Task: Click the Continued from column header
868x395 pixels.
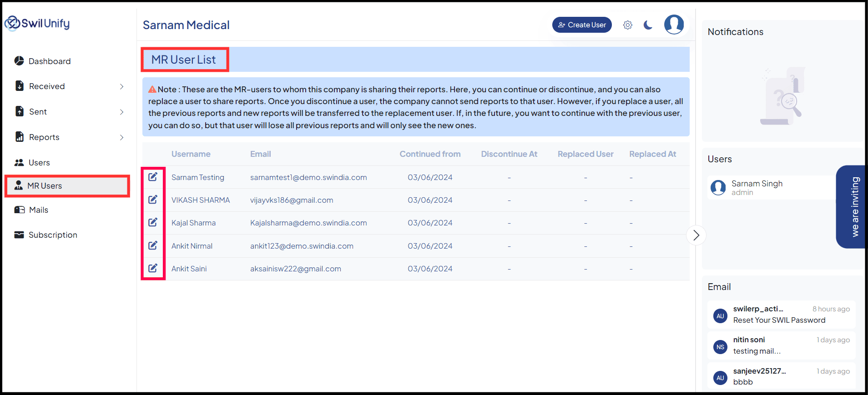Action: pyautogui.click(x=430, y=154)
